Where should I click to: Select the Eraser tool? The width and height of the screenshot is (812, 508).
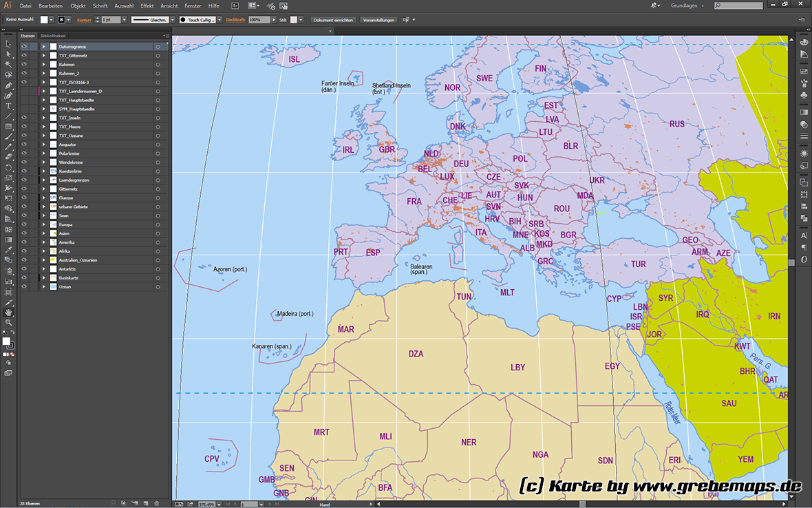pos(8,157)
